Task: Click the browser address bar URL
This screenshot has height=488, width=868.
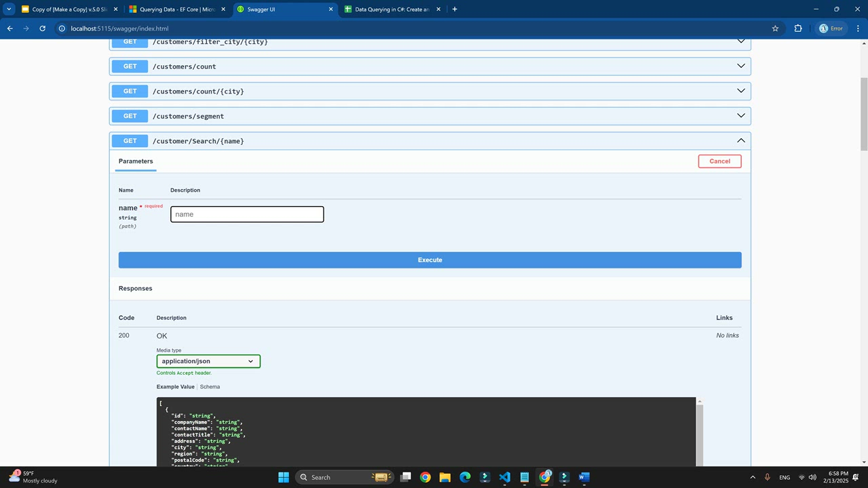Action: click(119, 28)
